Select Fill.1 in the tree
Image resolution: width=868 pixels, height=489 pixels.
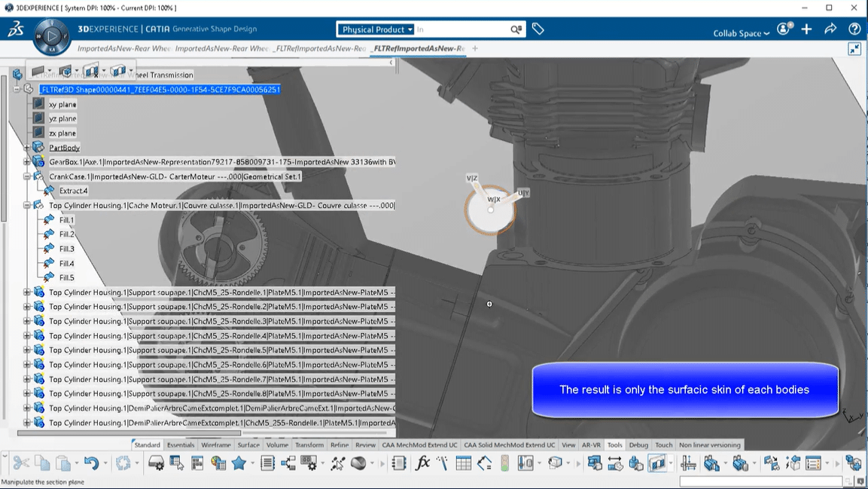click(x=66, y=220)
